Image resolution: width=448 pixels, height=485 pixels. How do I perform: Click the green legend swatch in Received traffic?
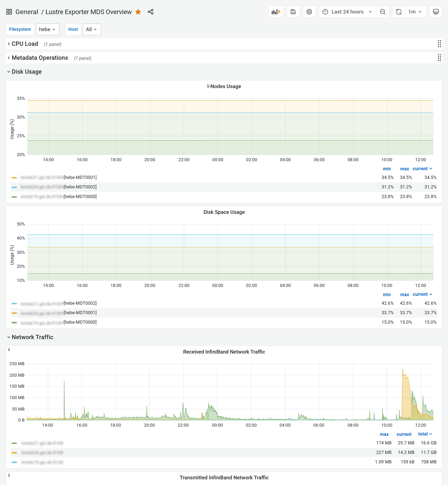point(14,443)
